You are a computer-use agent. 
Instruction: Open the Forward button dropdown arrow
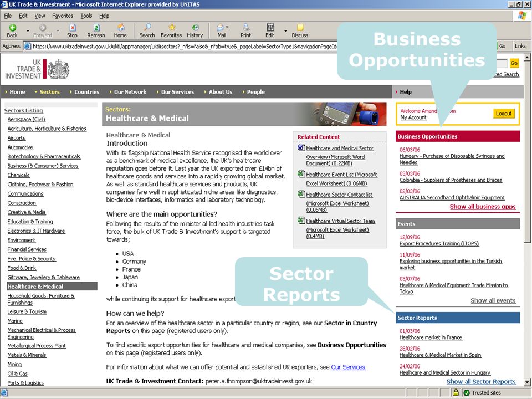(58, 31)
